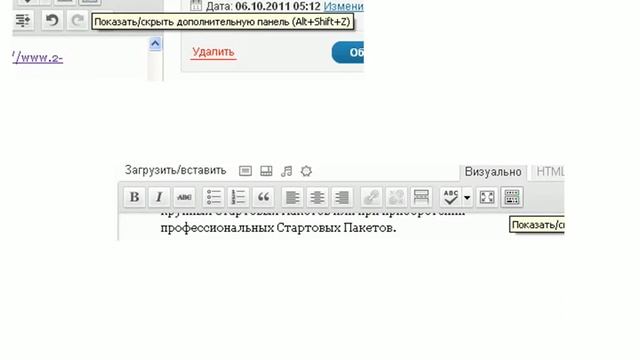Image resolution: width=640 pixels, height=360 pixels.
Task: Click the unlink icon
Action: (396, 197)
